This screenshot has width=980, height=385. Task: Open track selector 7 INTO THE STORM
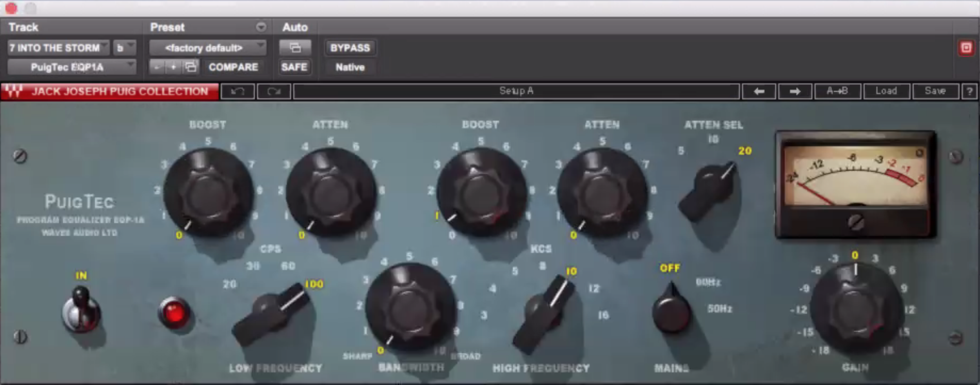[58, 48]
